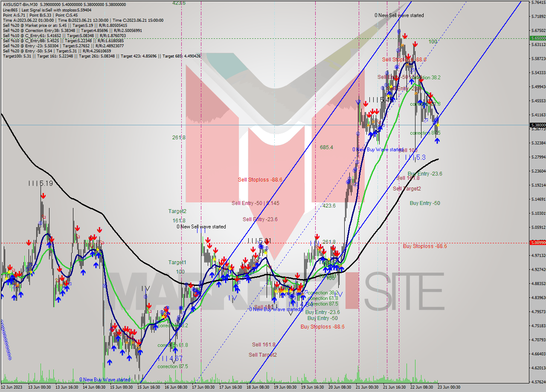Click the 5.05912 price axis label
The image size is (546, 392).
(538, 227)
